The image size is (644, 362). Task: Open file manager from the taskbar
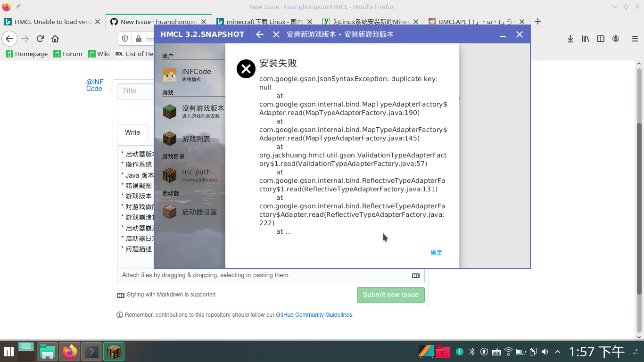tap(47, 352)
